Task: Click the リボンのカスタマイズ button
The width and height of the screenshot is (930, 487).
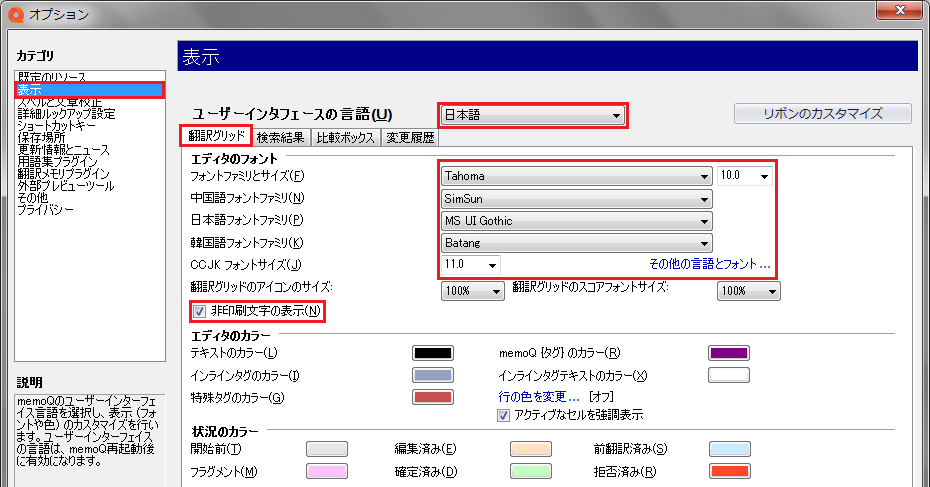Action: coord(822,114)
